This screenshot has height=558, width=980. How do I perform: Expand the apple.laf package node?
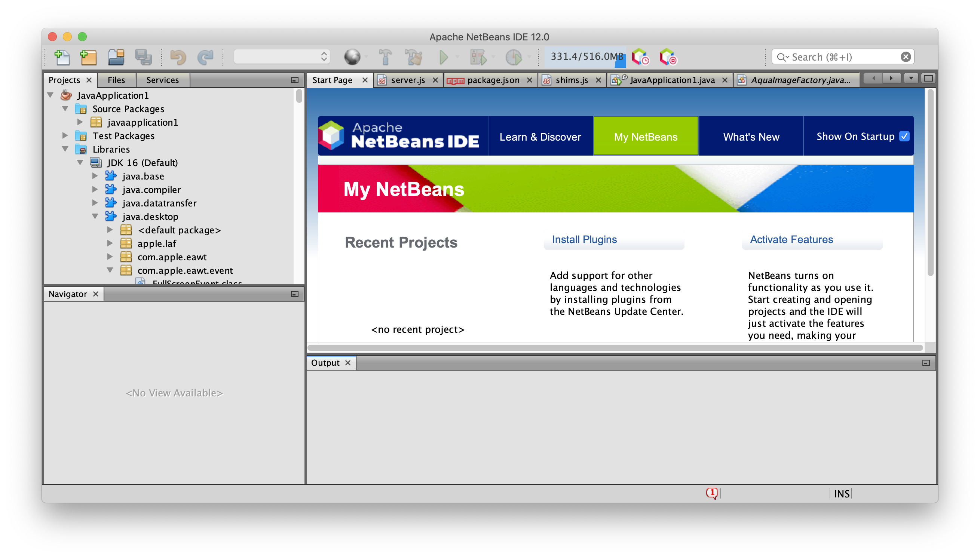tap(110, 243)
